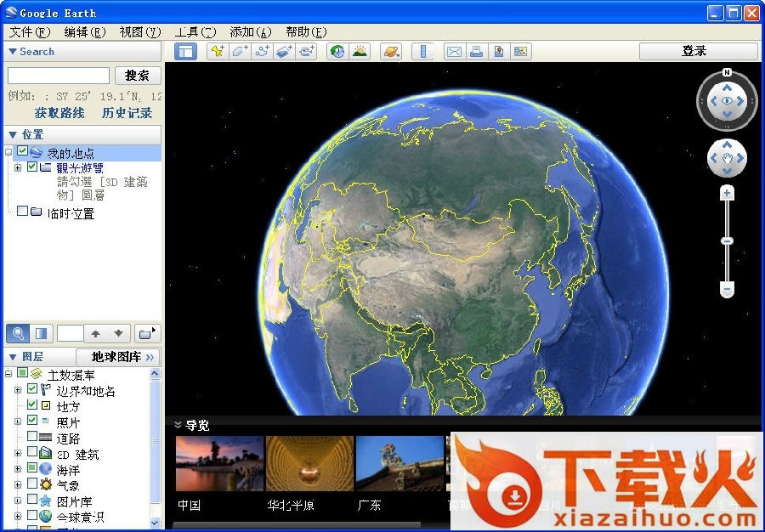The image size is (765, 532).
Task: Open 获取路线 directions link
Action: [x=59, y=113]
